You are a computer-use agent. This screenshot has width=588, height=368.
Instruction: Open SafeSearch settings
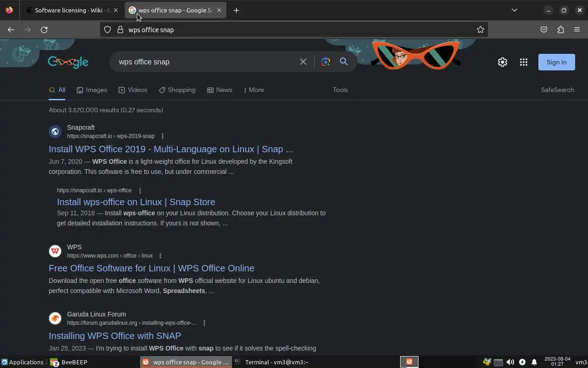(557, 90)
